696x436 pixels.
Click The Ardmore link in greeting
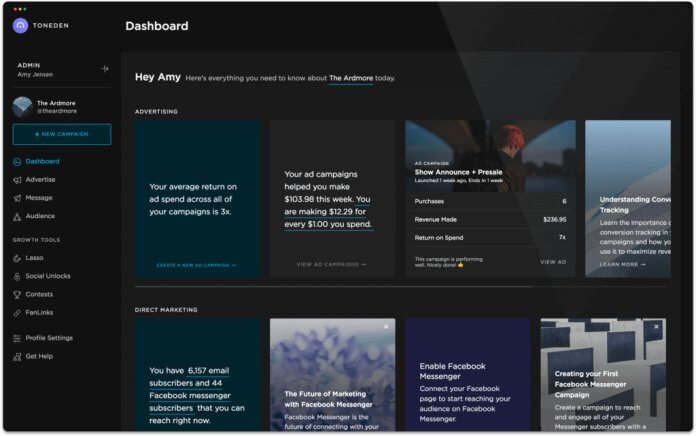[350, 78]
